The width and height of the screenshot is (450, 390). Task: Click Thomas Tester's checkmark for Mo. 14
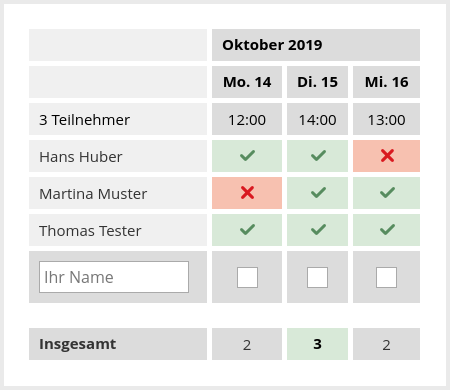247,230
